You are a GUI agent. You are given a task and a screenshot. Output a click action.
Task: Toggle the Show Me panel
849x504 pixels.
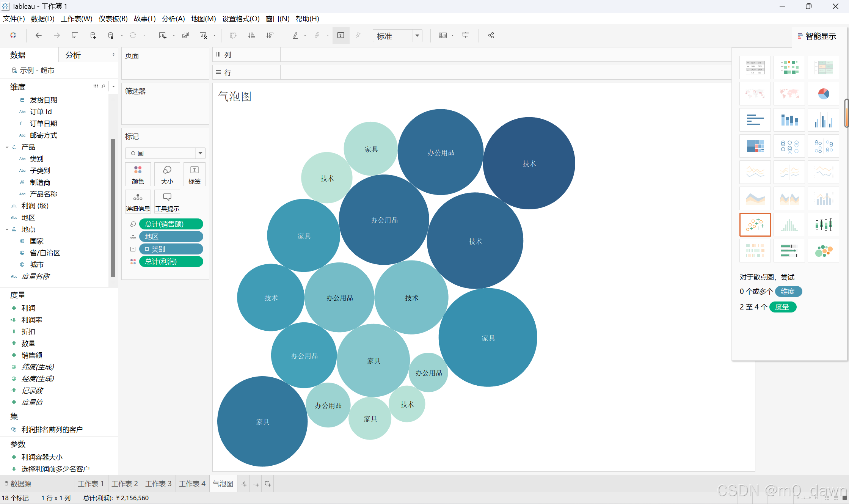click(x=817, y=36)
